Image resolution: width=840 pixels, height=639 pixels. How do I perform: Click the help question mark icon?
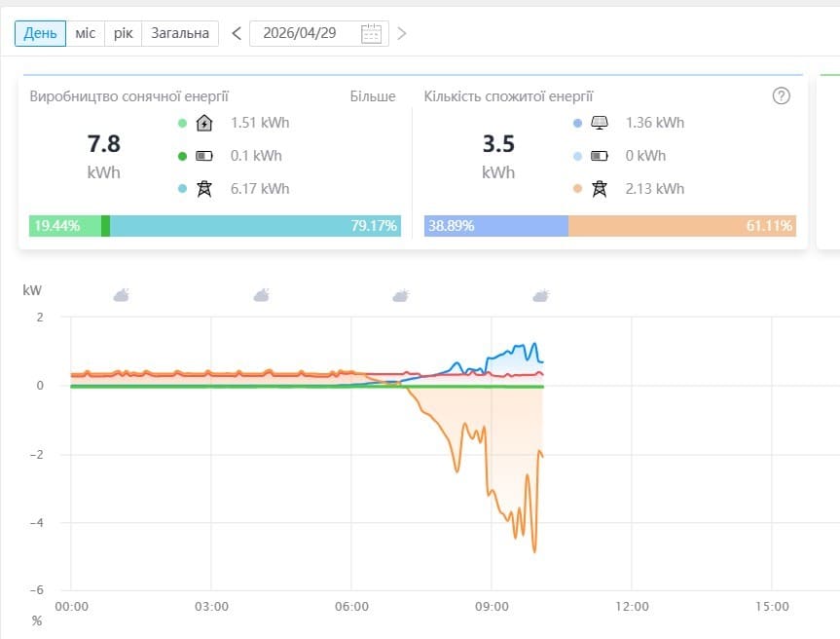pyautogui.click(x=781, y=96)
